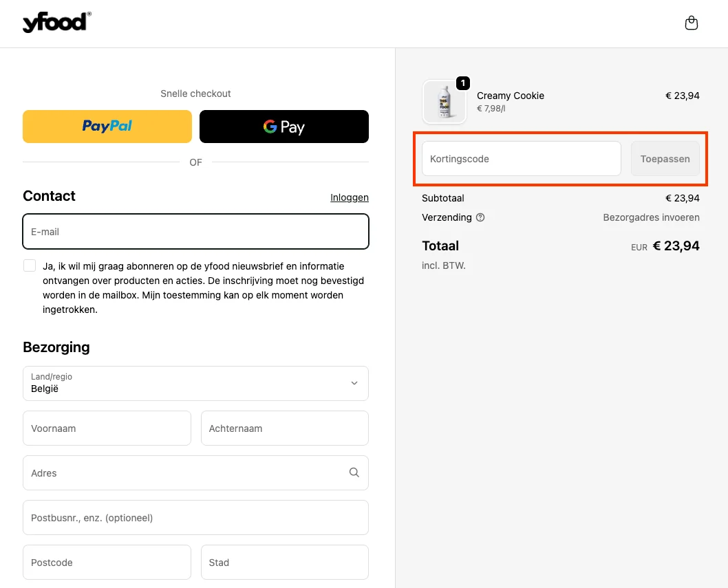Click the shipping help question mark icon

(480, 217)
